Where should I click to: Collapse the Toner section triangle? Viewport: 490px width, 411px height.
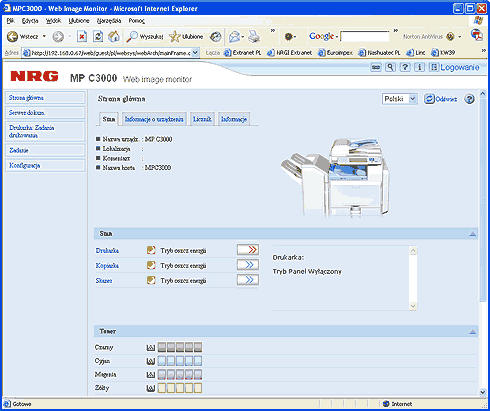[473, 332]
